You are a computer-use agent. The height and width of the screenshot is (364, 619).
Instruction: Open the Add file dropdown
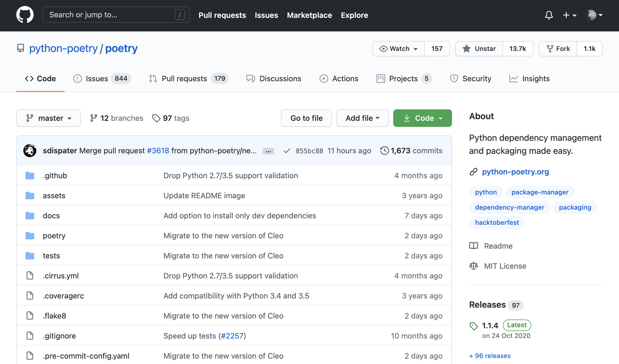click(363, 118)
